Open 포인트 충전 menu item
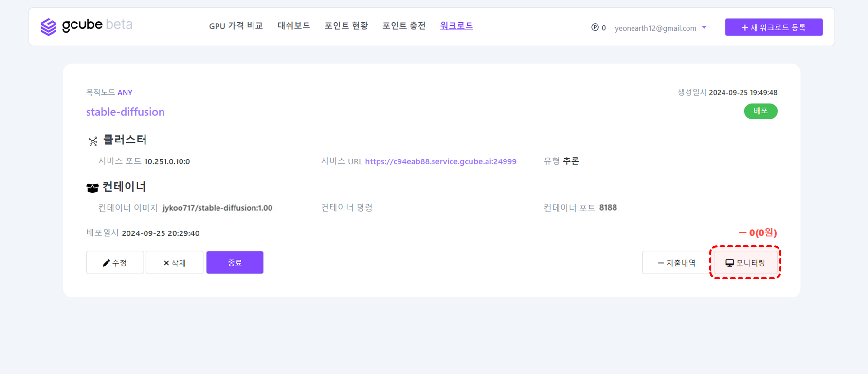This screenshot has height=374, width=868. tap(404, 26)
